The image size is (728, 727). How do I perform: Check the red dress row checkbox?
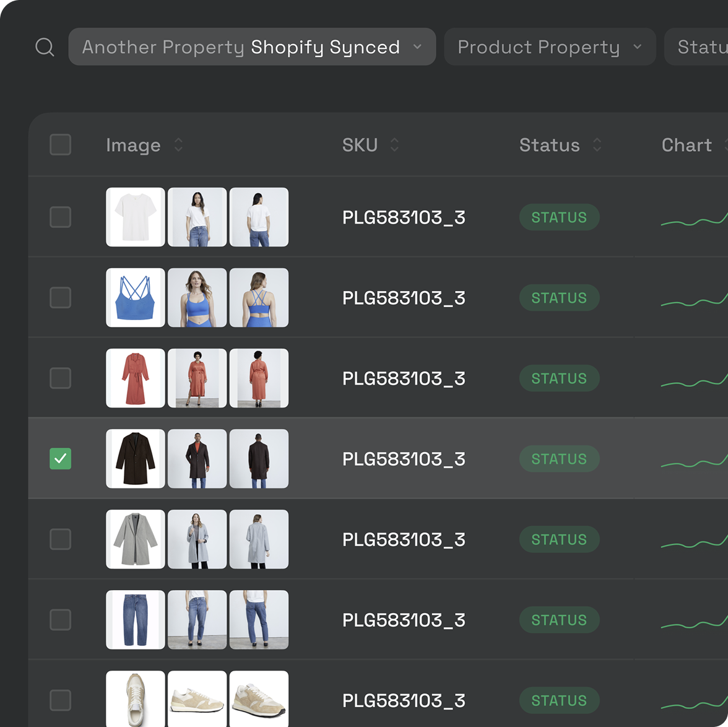coord(61,378)
